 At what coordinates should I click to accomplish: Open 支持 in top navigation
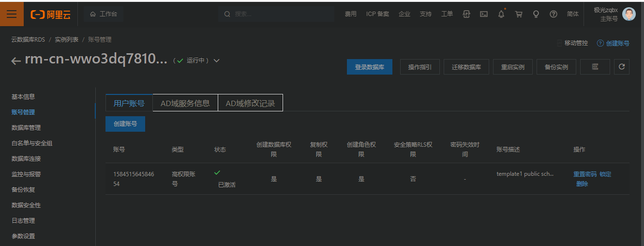click(426, 14)
